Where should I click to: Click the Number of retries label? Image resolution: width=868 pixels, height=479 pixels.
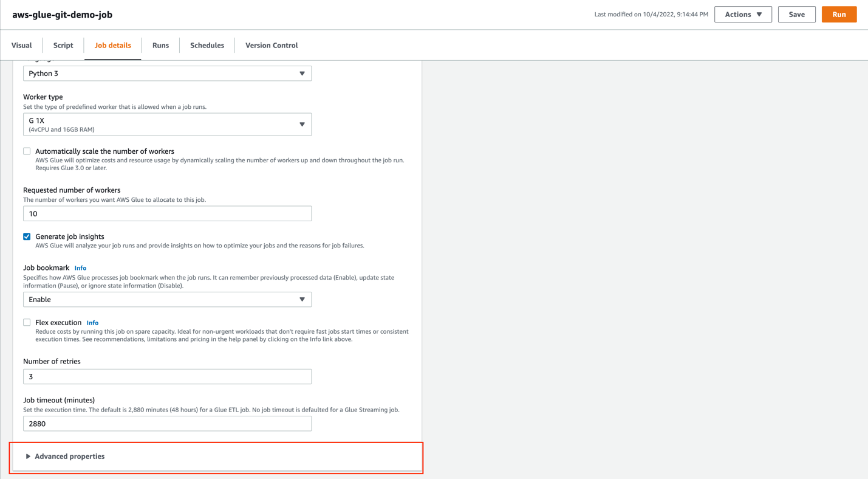click(52, 361)
